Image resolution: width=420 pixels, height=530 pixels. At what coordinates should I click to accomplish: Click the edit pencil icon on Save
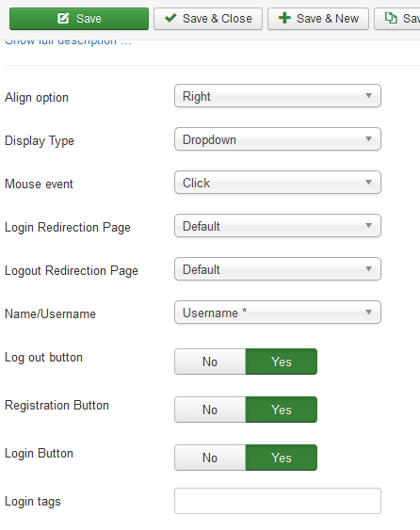coord(63,18)
